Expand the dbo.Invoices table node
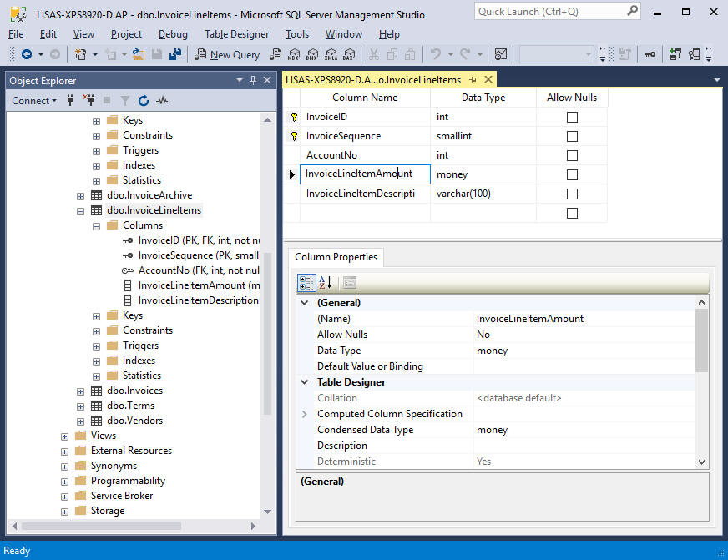 (x=81, y=391)
